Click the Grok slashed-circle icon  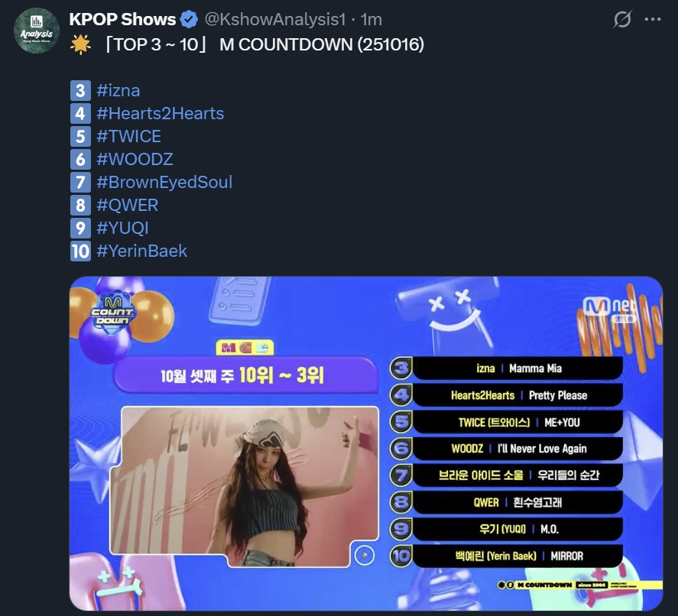click(622, 19)
